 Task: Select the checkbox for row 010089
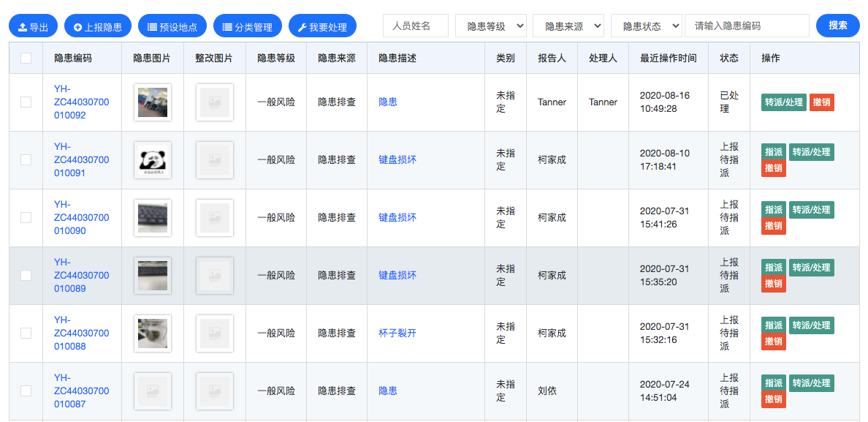pyautogui.click(x=26, y=276)
